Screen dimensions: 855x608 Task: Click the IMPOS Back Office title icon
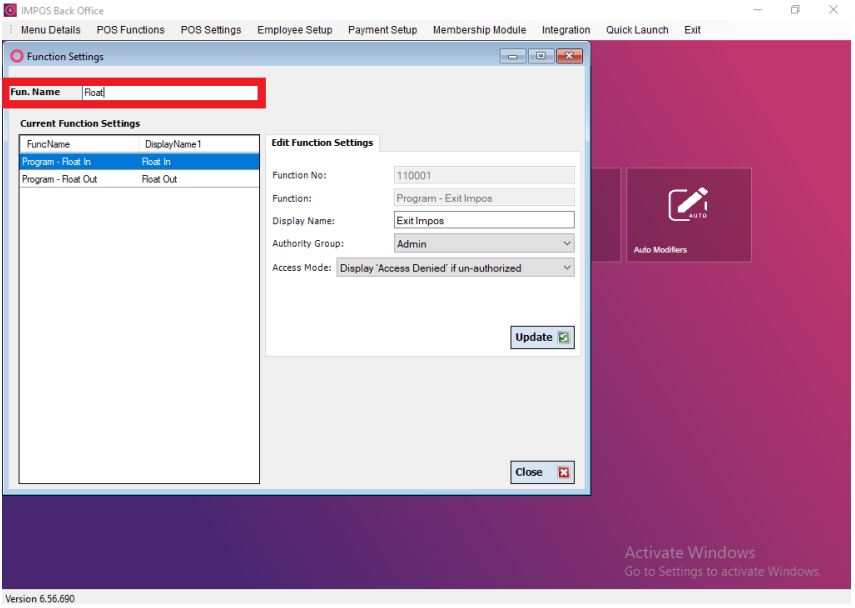coord(10,10)
